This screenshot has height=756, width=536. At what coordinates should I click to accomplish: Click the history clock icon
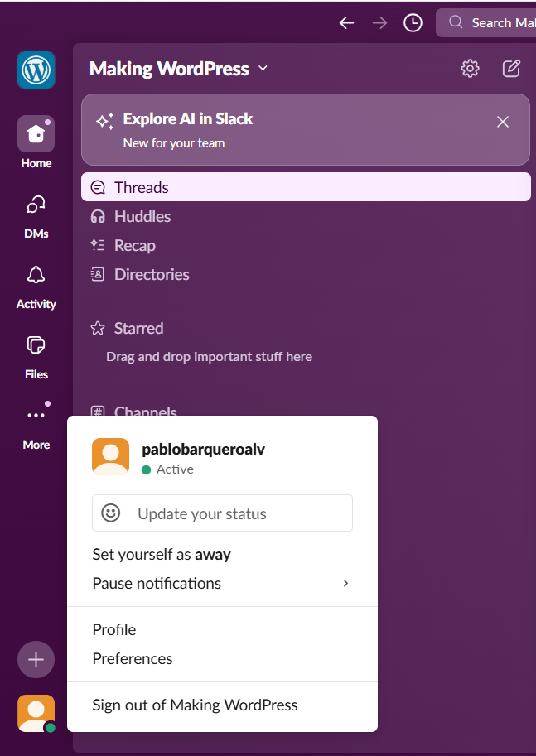tap(413, 23)
